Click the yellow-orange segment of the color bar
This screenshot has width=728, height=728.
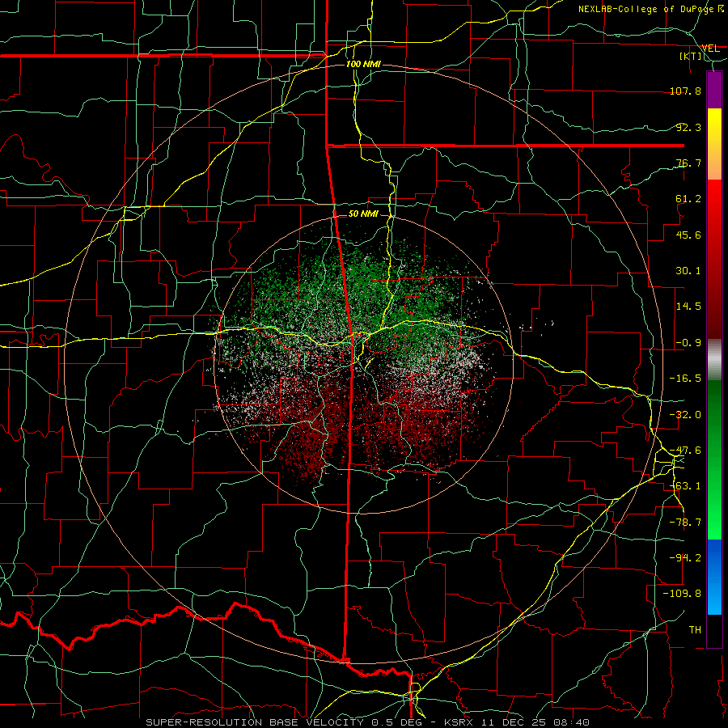714,144
